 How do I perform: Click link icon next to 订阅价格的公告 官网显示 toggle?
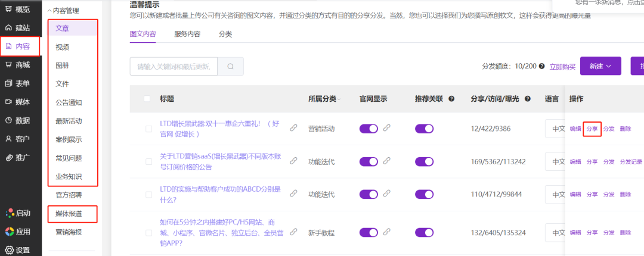click(386, 161)
